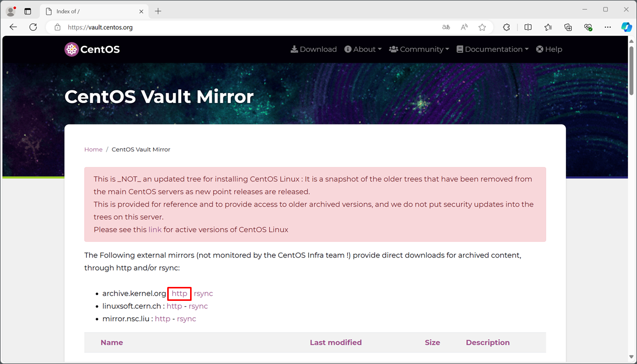Refresh the vault.centos.org page

click(33, 27)
